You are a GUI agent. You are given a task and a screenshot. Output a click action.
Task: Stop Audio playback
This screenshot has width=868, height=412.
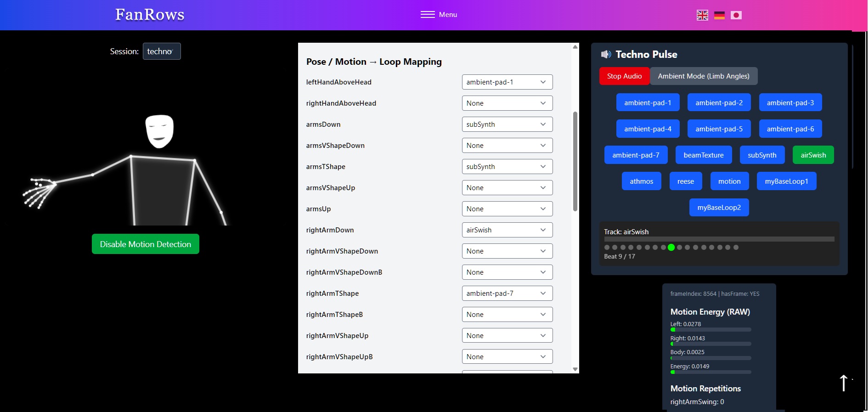tap(624, 76)
